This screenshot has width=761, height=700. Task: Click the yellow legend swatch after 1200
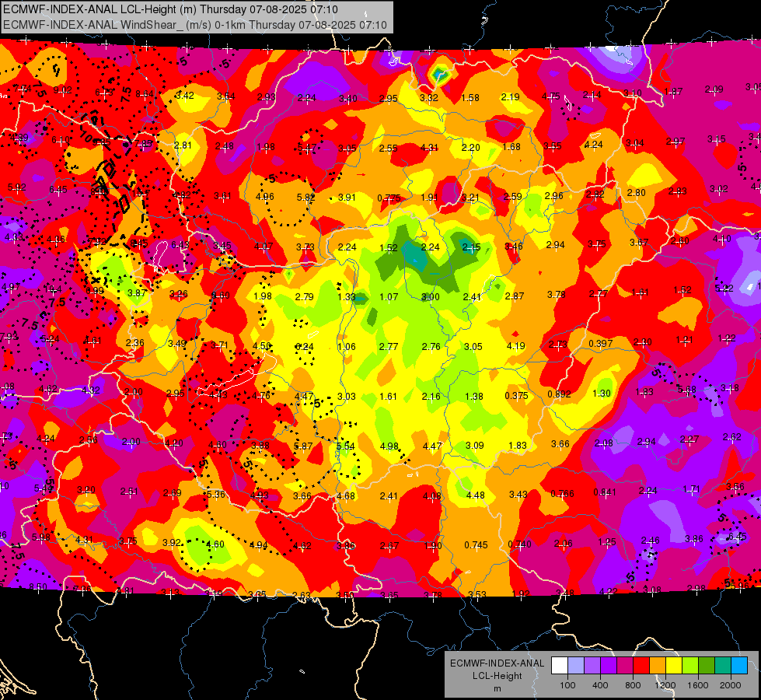pos(674,666)
